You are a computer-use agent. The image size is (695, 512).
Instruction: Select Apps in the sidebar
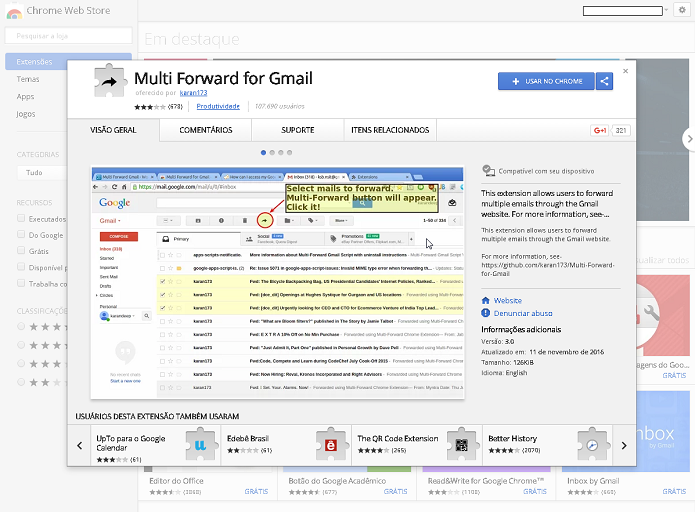[x=25, y=97]
